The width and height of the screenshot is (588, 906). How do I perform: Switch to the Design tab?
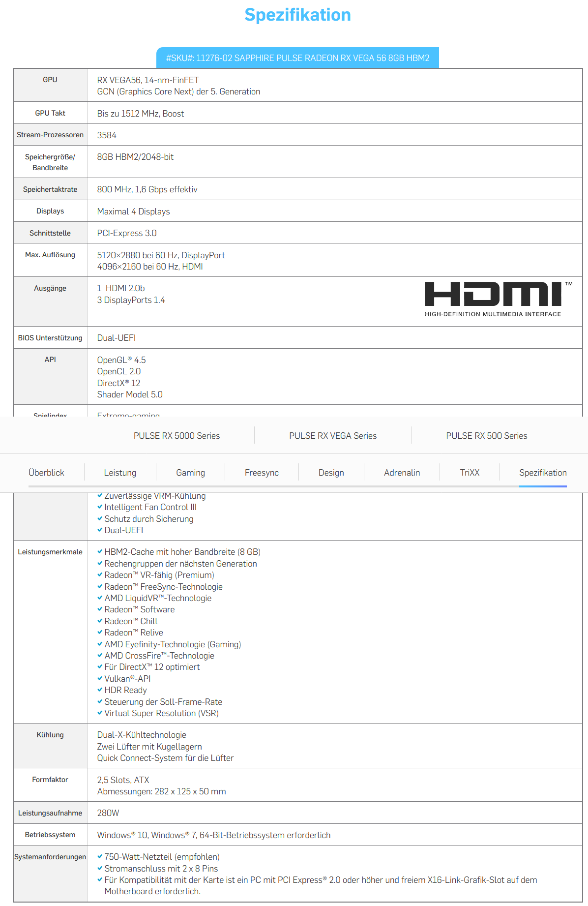click(331, 473)
